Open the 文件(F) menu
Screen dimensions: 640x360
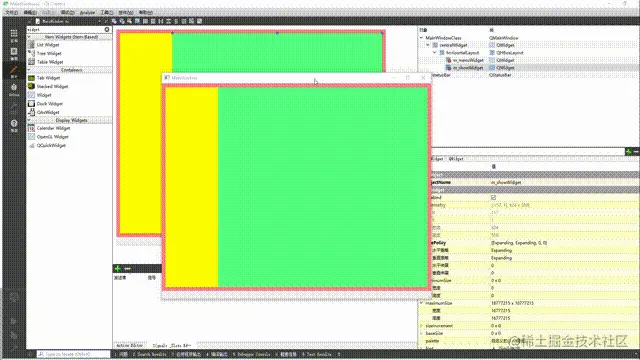coord(11,13)
